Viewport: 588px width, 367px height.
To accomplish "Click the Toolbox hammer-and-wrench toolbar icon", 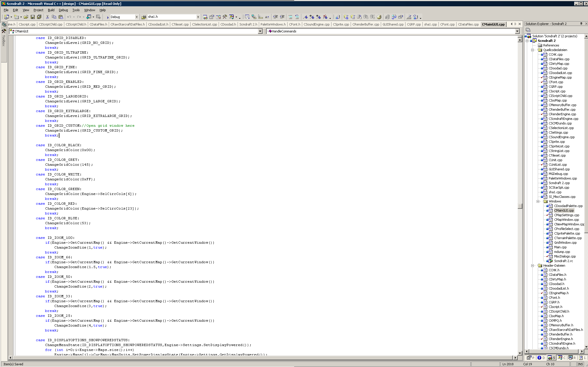I will coord(225,17).
